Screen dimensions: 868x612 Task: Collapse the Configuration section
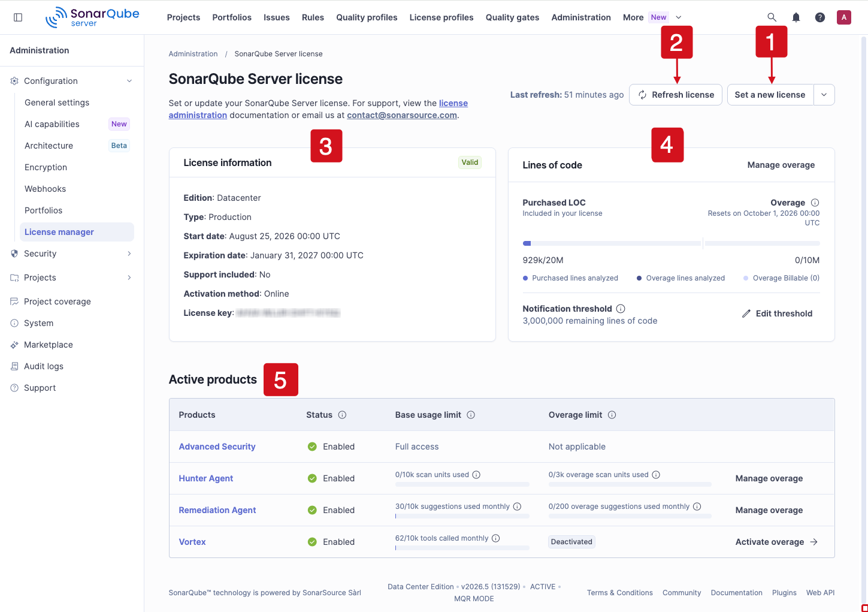pyautogui.click(x=72, y=81)
